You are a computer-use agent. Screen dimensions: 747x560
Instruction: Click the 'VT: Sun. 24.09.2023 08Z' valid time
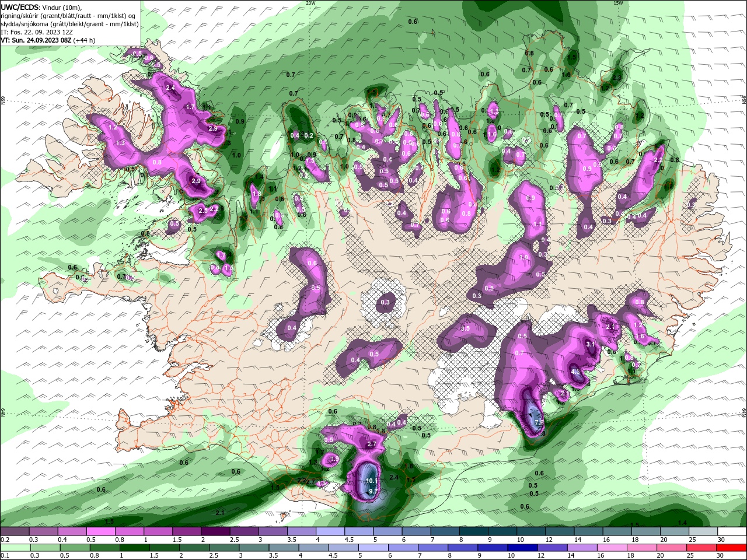(x=36, y=40)
